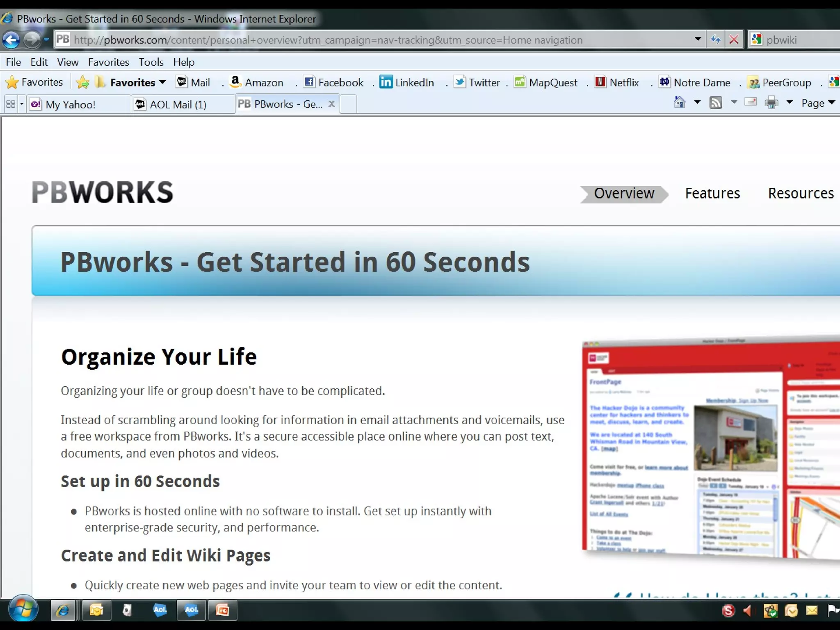The height and width of the screenshot is (630, 840).
Task: Open the Help menu
Action: point(183,62)
